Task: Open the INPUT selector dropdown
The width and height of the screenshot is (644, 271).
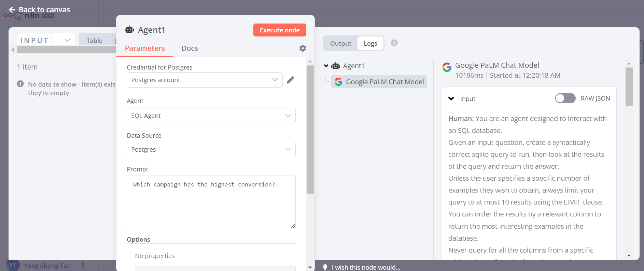Action: tap(46, 40)
